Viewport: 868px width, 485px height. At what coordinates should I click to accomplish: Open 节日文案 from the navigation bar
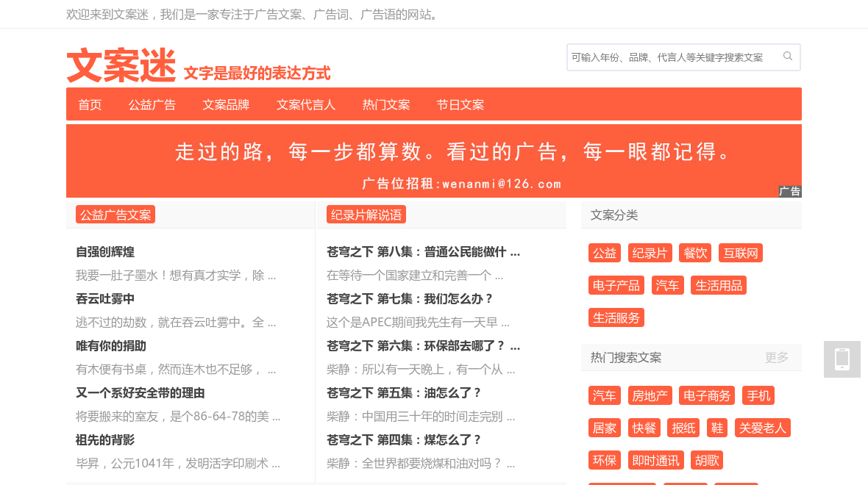click(460, 104)
